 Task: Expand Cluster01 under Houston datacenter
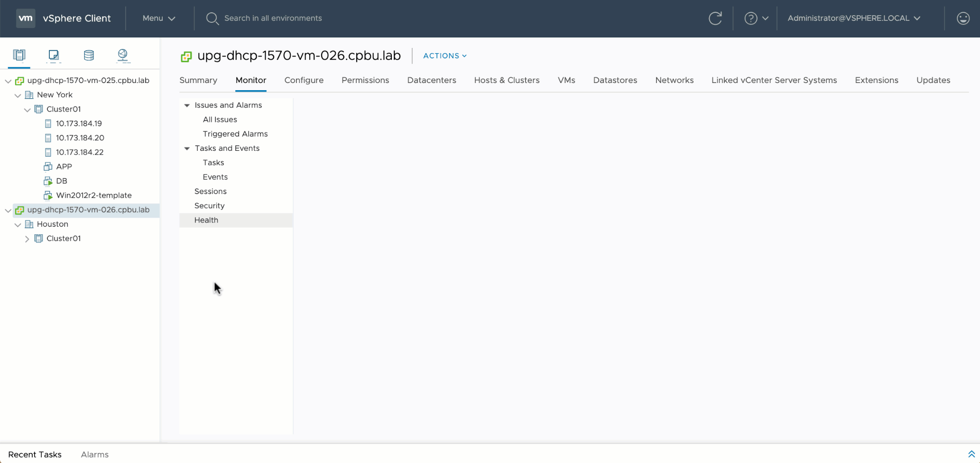pos(27,239)
